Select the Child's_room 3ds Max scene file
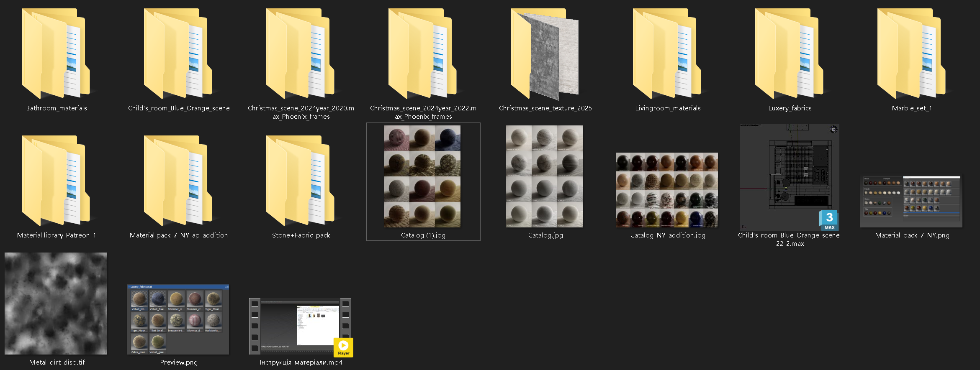Viewport: 980px width, 370px height. 790,176
